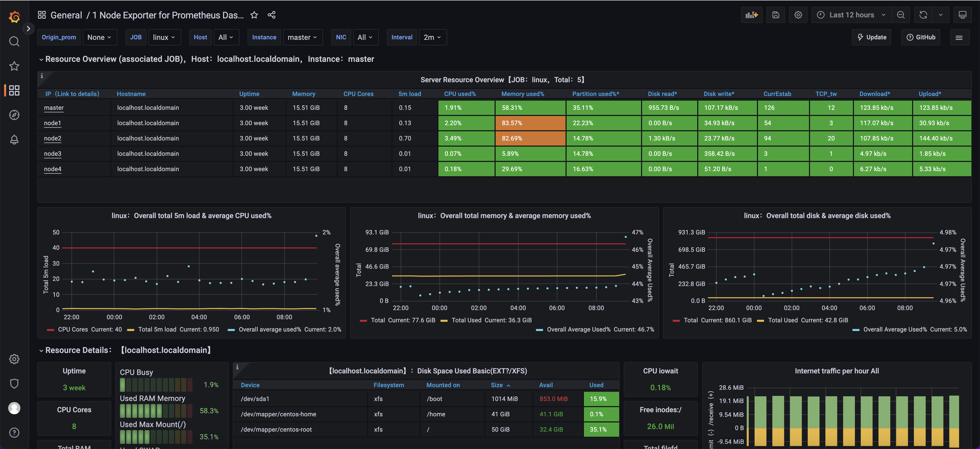This screenshot has width=980, height=449.
Task: Open Explore via the compass icon
Action: click(x=14, y=115)
